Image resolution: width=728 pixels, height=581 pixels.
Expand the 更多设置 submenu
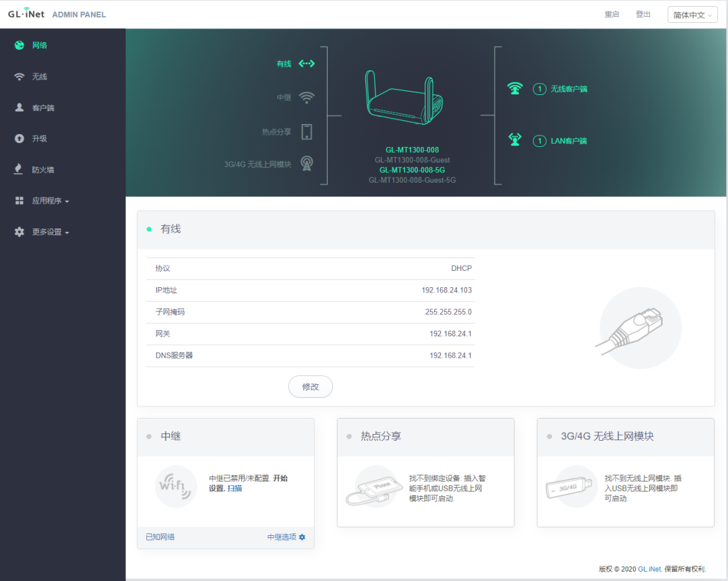50,232
